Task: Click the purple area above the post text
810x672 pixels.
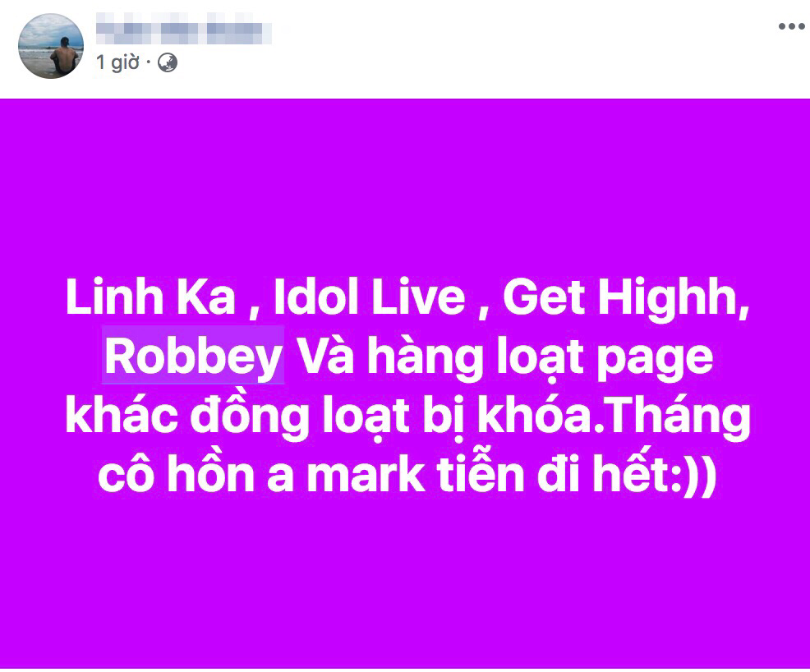Action: [x=405, y=186]
